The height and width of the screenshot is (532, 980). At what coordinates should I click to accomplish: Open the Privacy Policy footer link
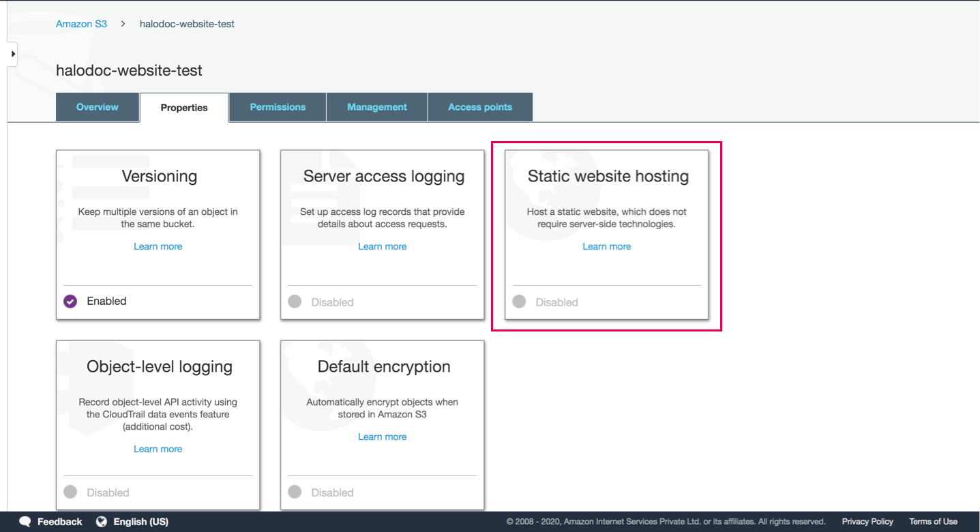coord(867,522)
